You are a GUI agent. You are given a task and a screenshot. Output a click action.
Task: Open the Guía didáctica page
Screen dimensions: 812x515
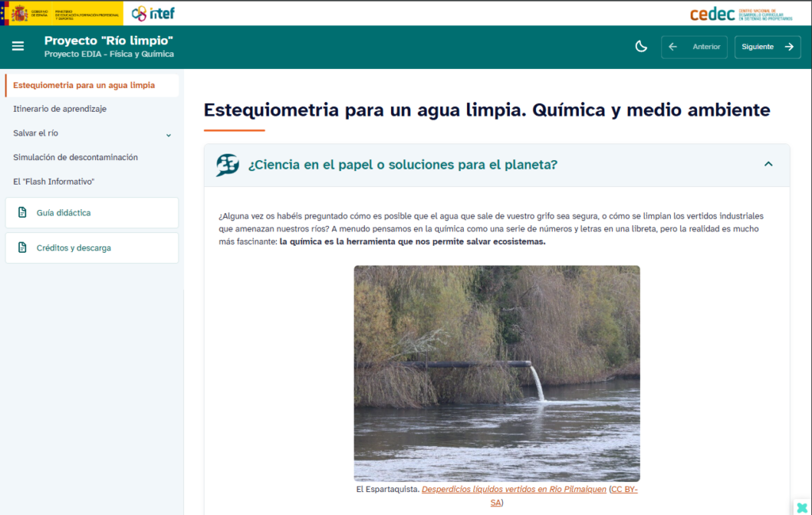(x=92, y=212)
